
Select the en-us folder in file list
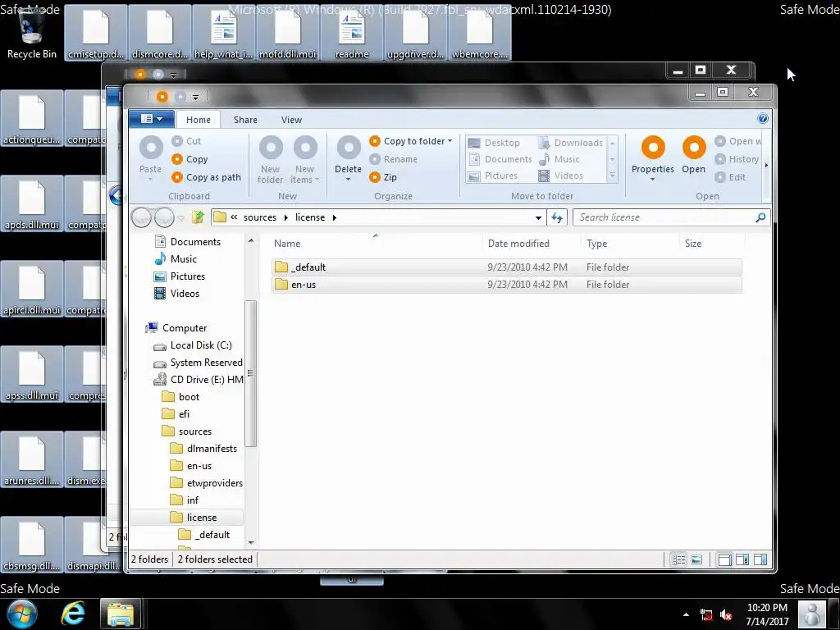[x=506, y=285]
